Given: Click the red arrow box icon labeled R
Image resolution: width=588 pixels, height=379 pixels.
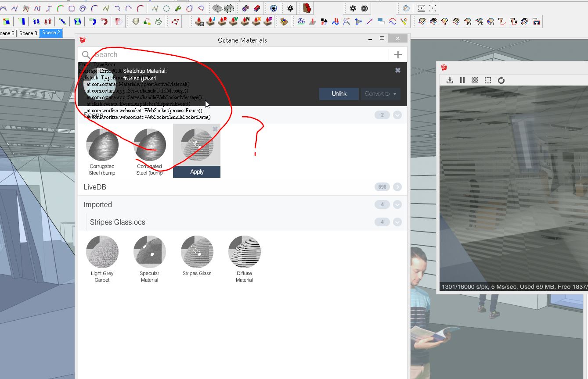Looking at the screenshot, I should (222, 21).
